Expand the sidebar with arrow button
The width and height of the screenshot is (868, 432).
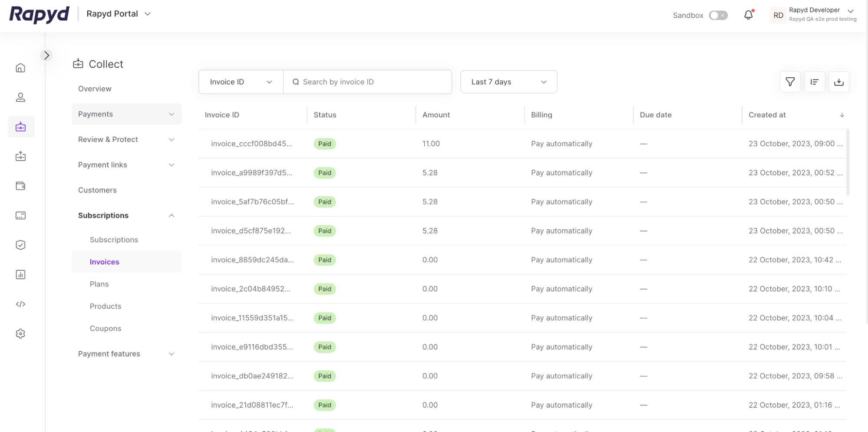tap(46, 56)
